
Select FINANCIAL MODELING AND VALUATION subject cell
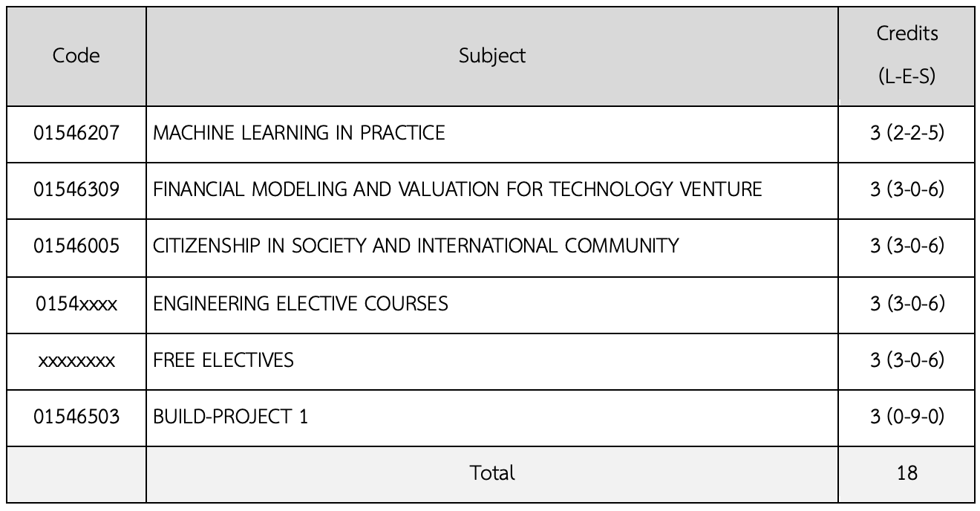tap(457, 189)
